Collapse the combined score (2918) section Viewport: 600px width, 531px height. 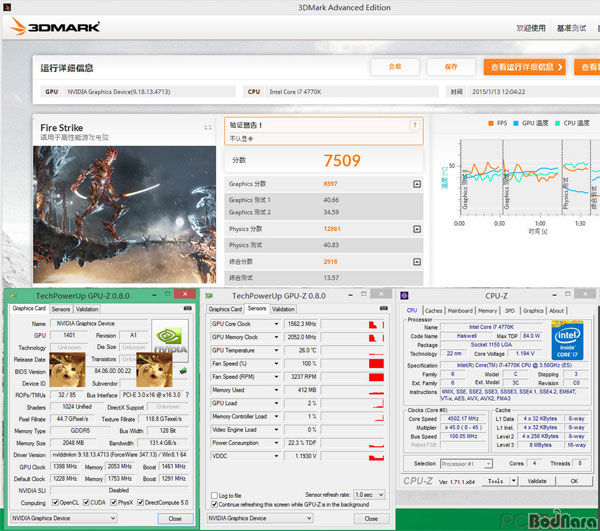tap(417, 262)
